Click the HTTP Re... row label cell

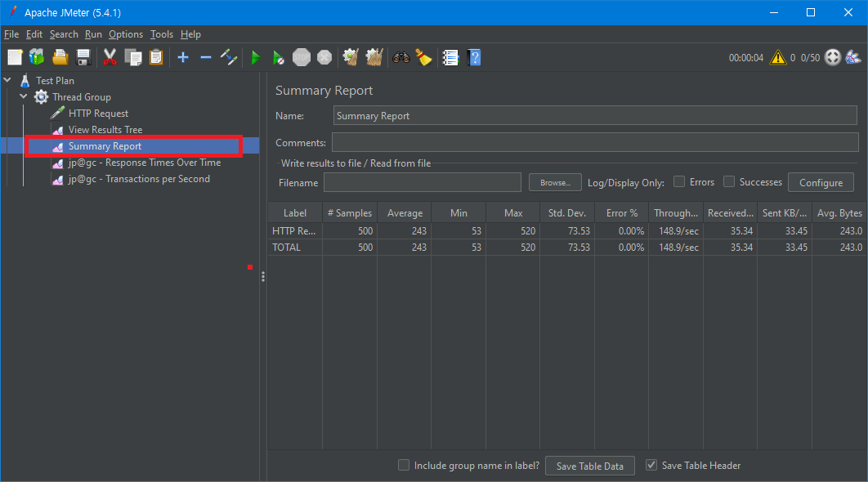tap(295, 230)
